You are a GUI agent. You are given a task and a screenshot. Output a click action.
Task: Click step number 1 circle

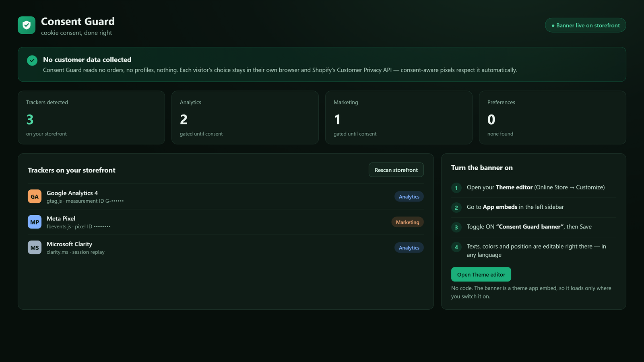(456, 188)
